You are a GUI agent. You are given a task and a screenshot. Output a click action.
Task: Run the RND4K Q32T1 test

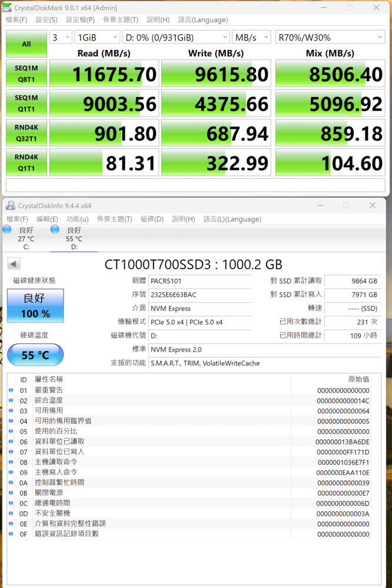tap(26, 133)
